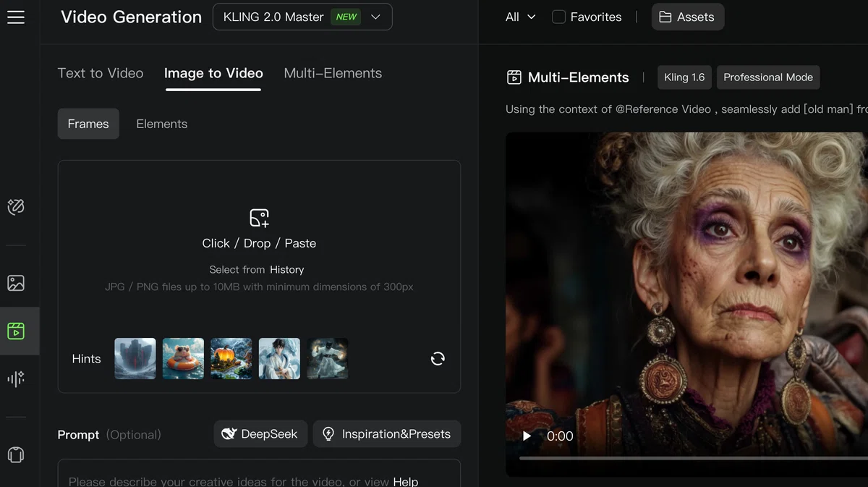The image size is (868, 487).
Task: Click the Click / Drop / Paste upload area
Action: [259, 243]
